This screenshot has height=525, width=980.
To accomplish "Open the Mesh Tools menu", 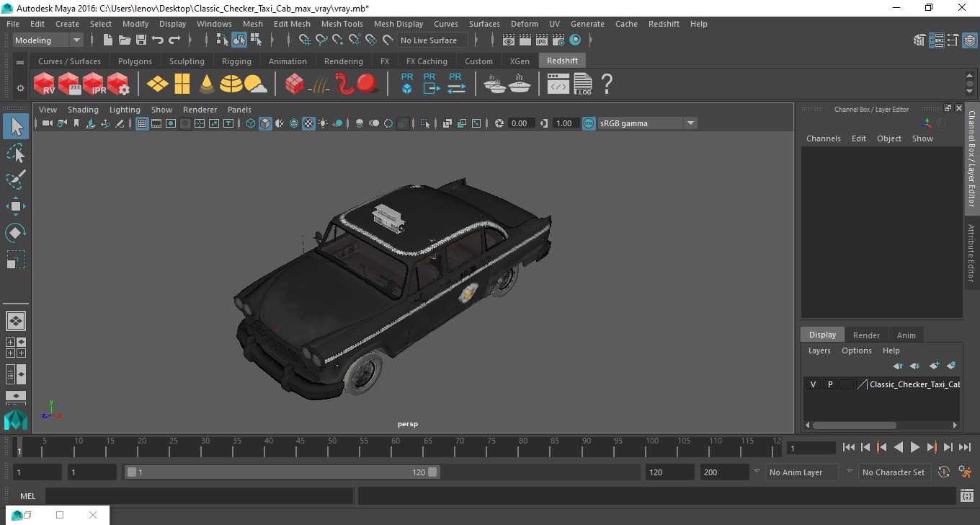I will [x=342, y=24].
